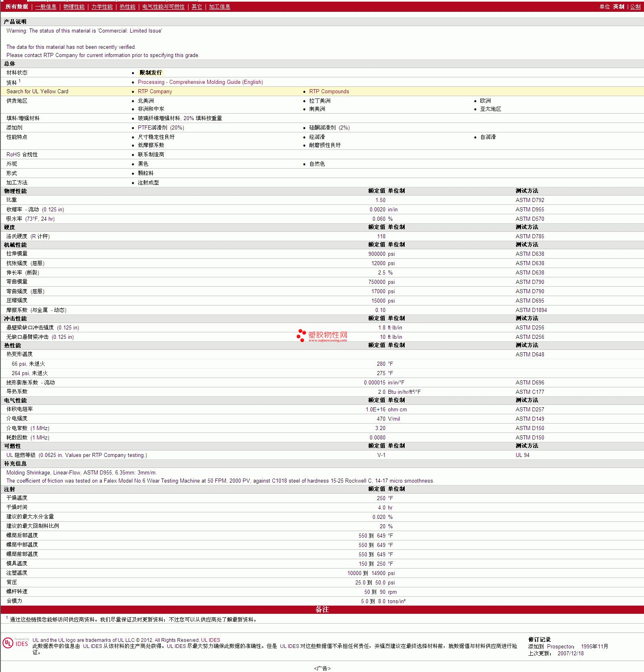Screen dimensions: 644x672
Task: Select the 限制发行 material status text
Action: click(151, 72)
